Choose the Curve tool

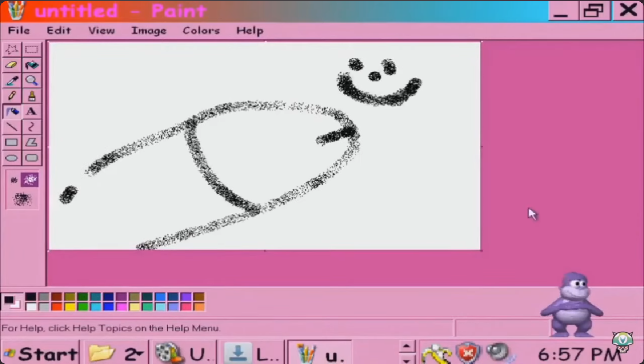32,127
